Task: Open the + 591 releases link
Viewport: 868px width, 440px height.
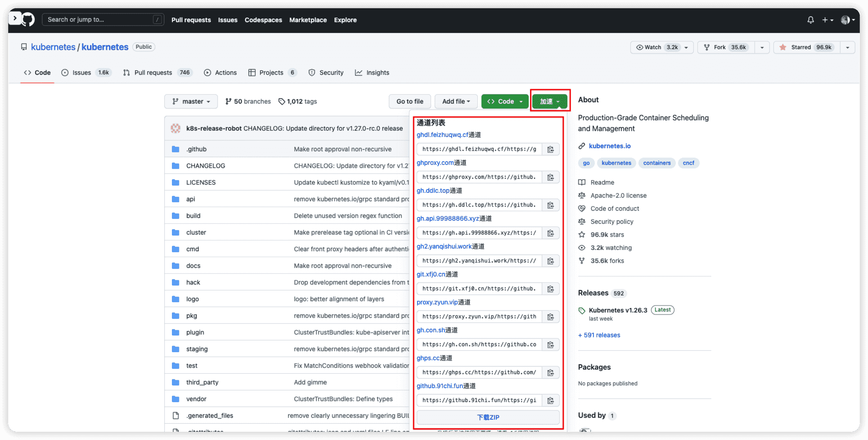Action: [x=599, y=335]
